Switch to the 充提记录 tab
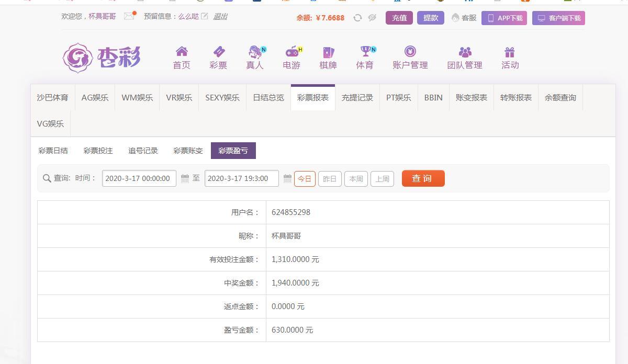 [357, 98]
